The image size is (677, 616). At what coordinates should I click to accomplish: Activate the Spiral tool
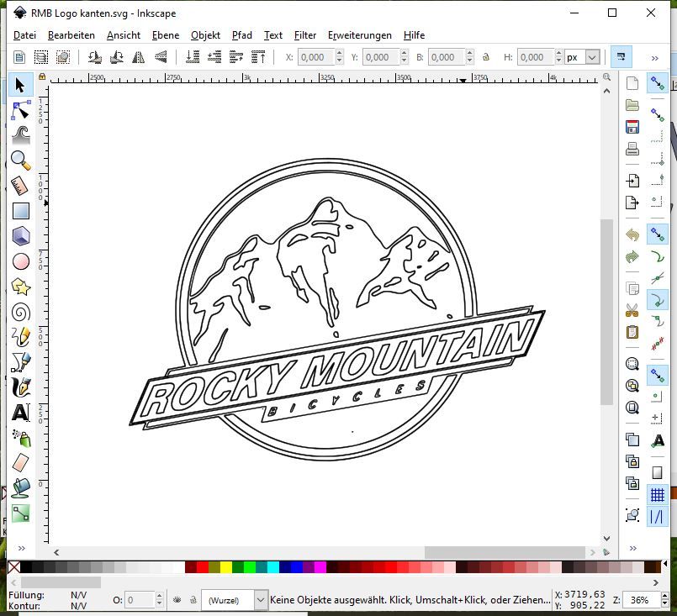(21, 312)
